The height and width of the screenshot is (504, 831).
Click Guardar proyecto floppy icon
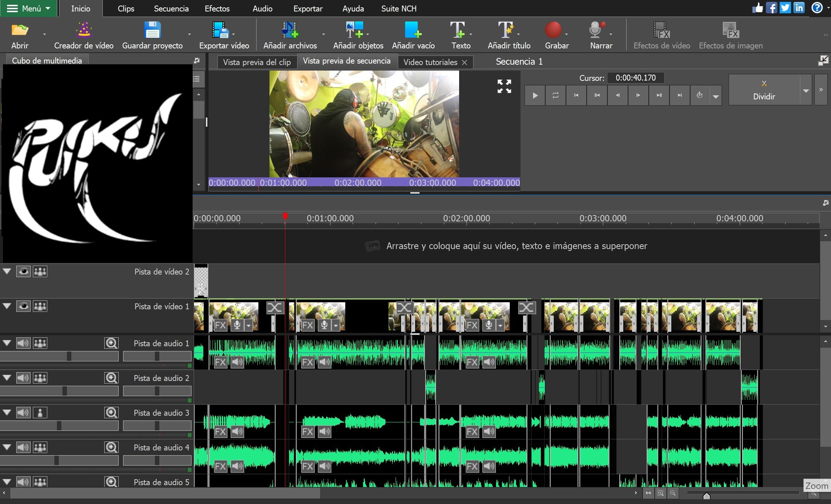click(x=152, y=30)
